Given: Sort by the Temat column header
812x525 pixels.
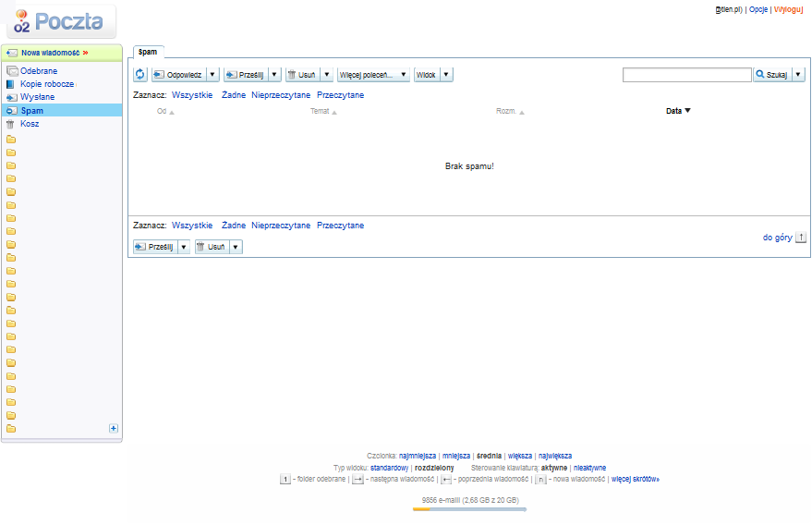Looking at the screenshot, I should (323, 111).
